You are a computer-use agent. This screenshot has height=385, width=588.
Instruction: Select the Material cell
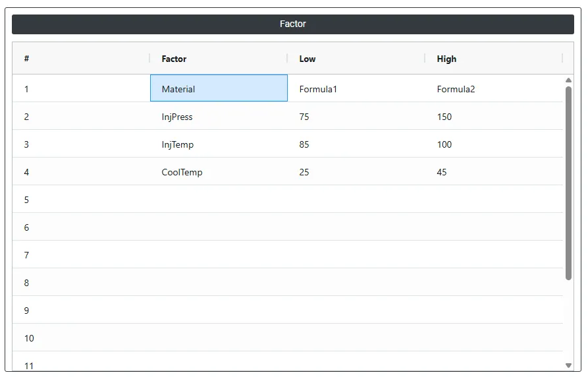coord(219,88)
